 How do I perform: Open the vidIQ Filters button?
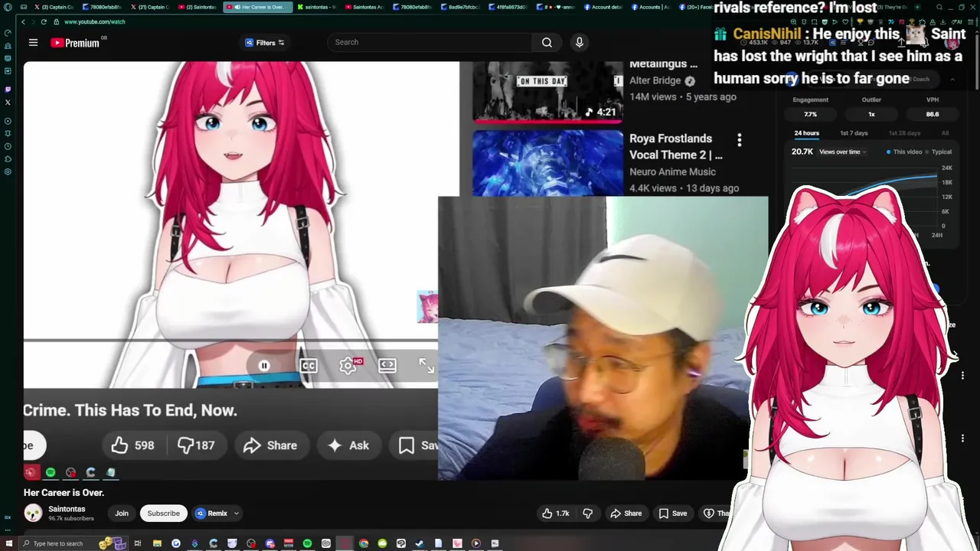click(265, 43)
